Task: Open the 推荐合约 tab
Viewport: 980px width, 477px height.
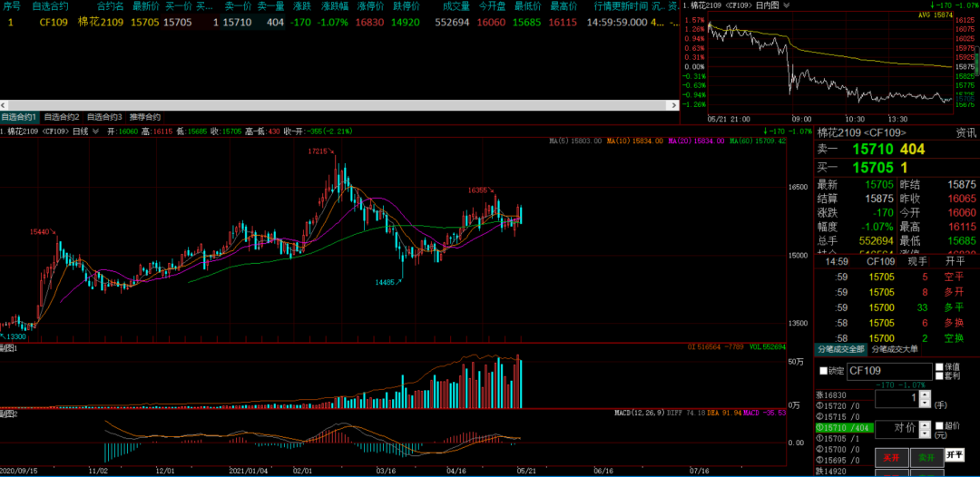Action: pos(145,117)
